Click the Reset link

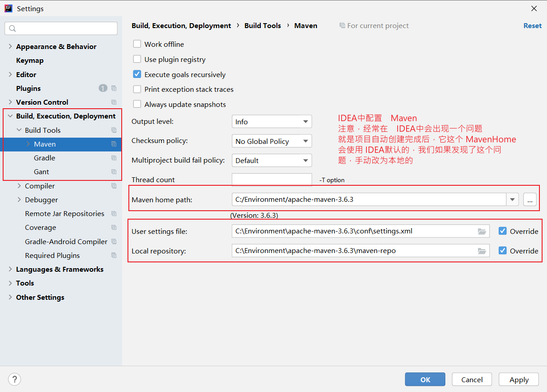532,26
